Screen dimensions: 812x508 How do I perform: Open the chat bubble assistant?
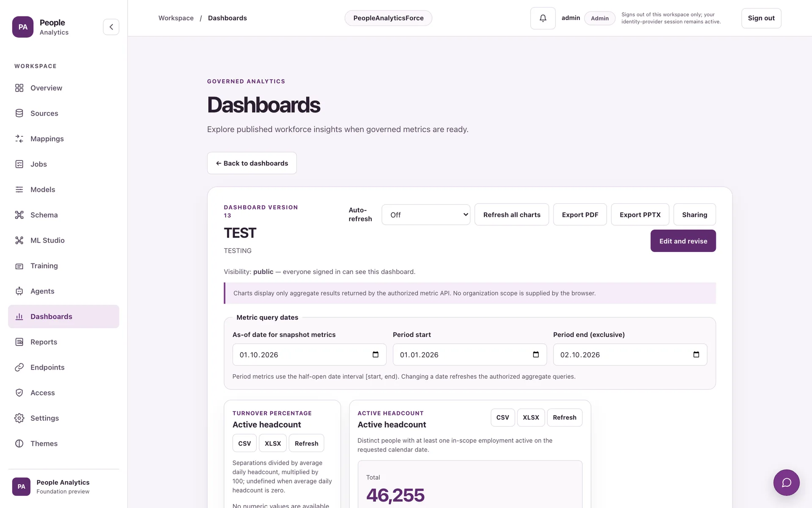[786, 483]
